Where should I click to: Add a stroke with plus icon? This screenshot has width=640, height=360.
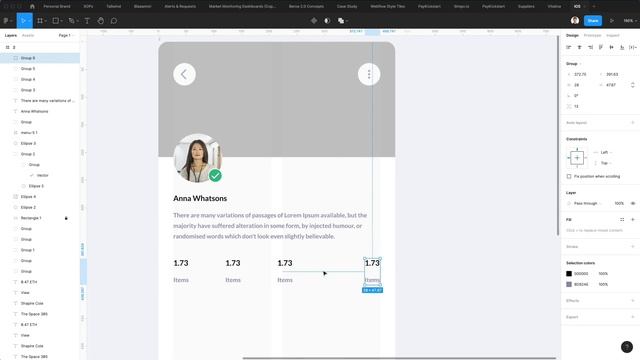(x=633, y=247)
